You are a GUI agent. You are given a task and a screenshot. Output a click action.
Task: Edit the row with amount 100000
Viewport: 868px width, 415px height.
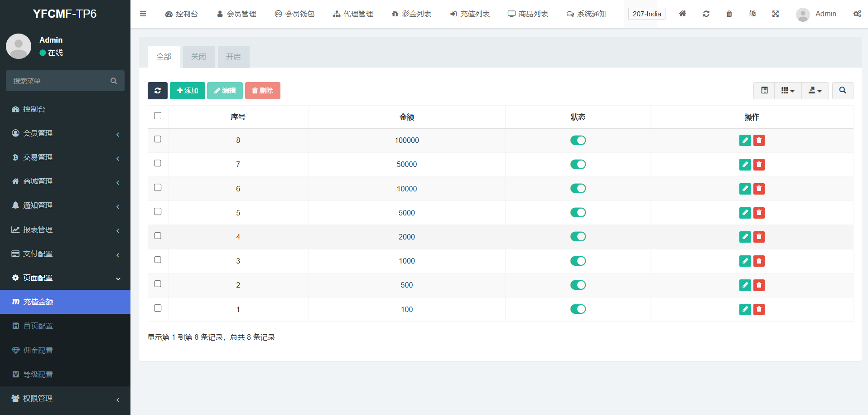745,141
